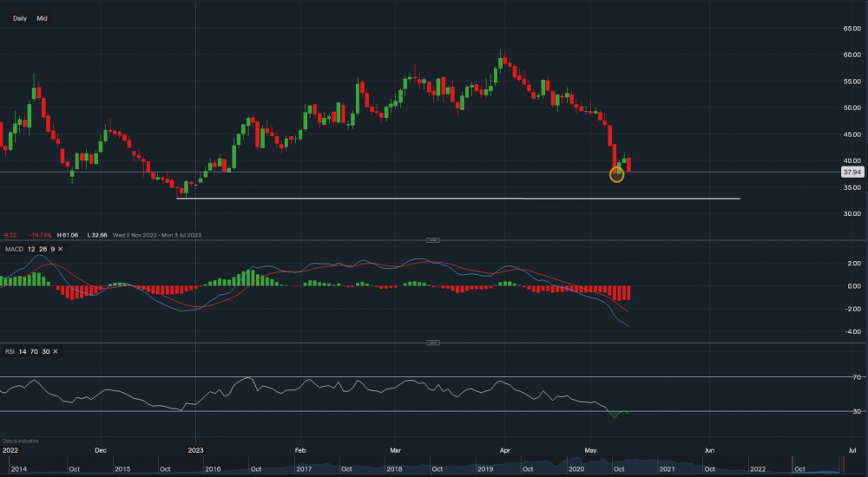
Task: Click the orange circle marker on the chart
Action: click(617, 175)
